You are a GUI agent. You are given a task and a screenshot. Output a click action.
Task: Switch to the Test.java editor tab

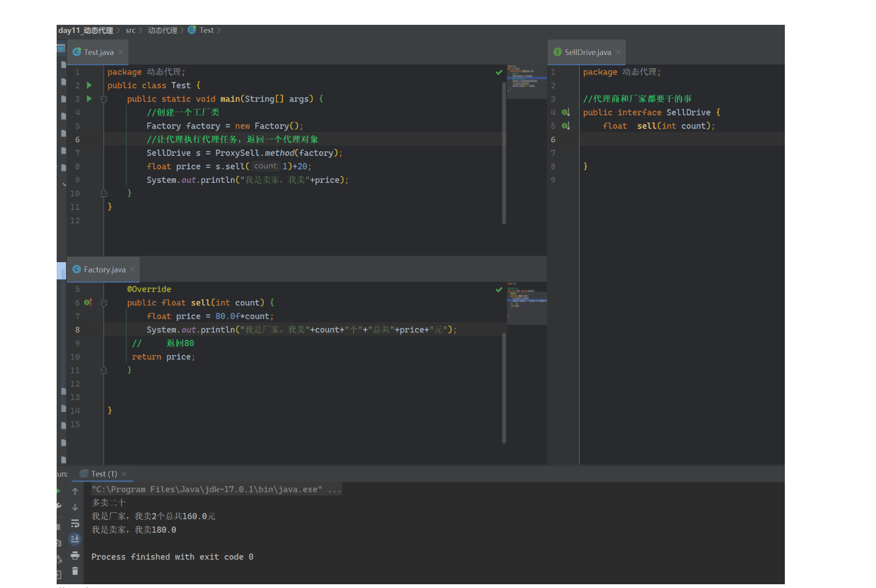point(98,52)
